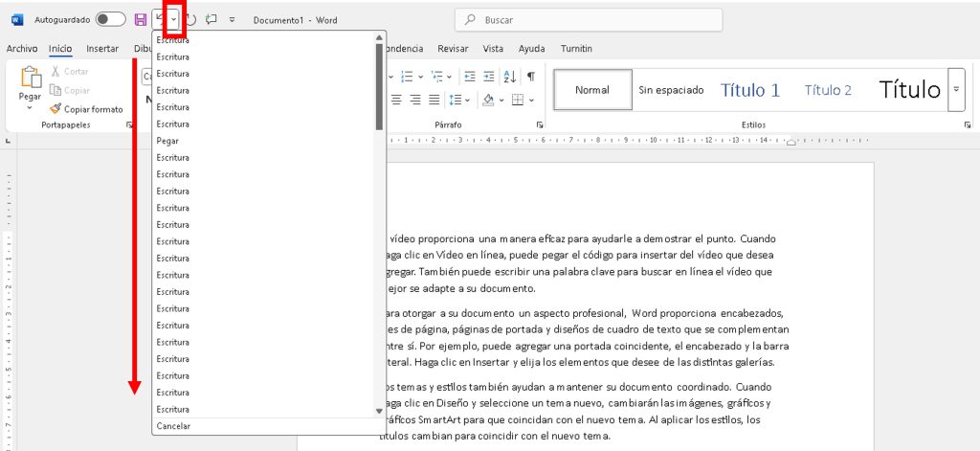This screenshot has height=451, width=980.
Task: Open the Insertar ribbon tab
Action: [x=102, y=48]
